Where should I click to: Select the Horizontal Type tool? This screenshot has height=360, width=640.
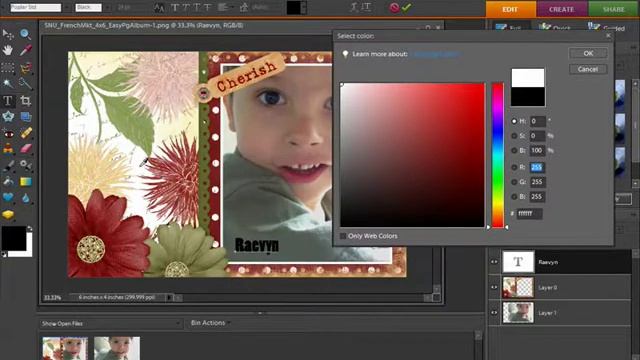tap(8, 100)
